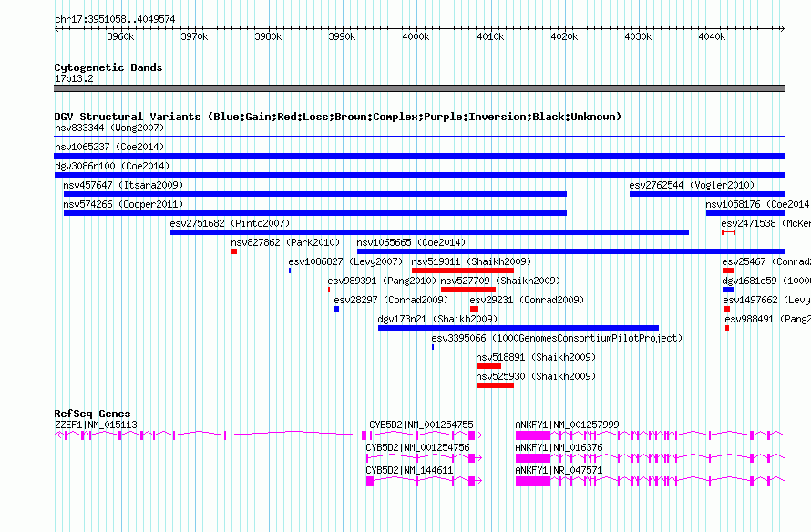Click the dgv1681e59 blue gain marker
The image size is (811, 532).
coord(728,290)
